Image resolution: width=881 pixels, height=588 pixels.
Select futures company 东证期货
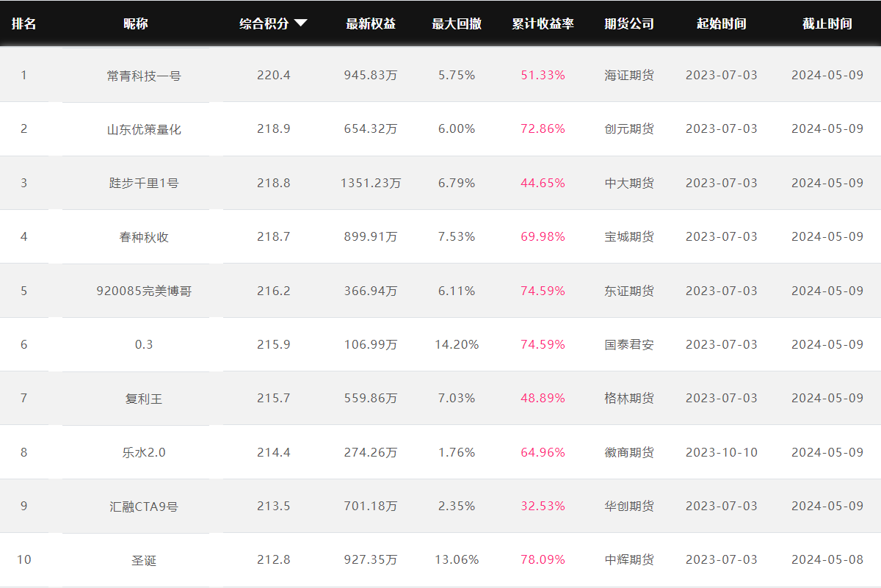(x=629, y=291)
